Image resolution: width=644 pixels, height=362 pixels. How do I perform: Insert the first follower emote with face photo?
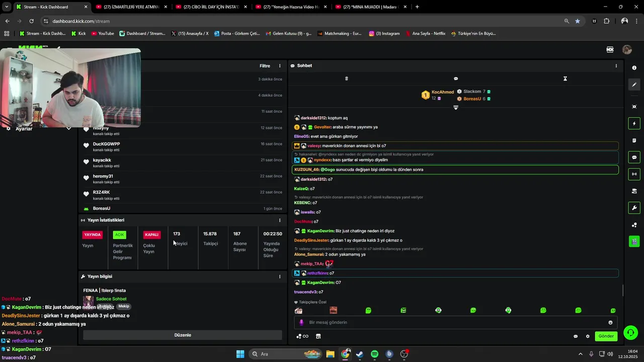pos(298,311)
